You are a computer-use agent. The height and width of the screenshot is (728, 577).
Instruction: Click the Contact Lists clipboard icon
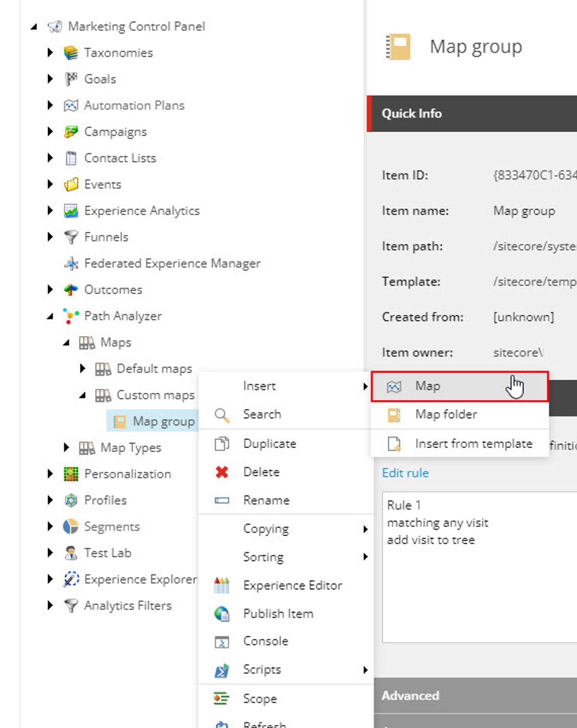pos(71,158)
